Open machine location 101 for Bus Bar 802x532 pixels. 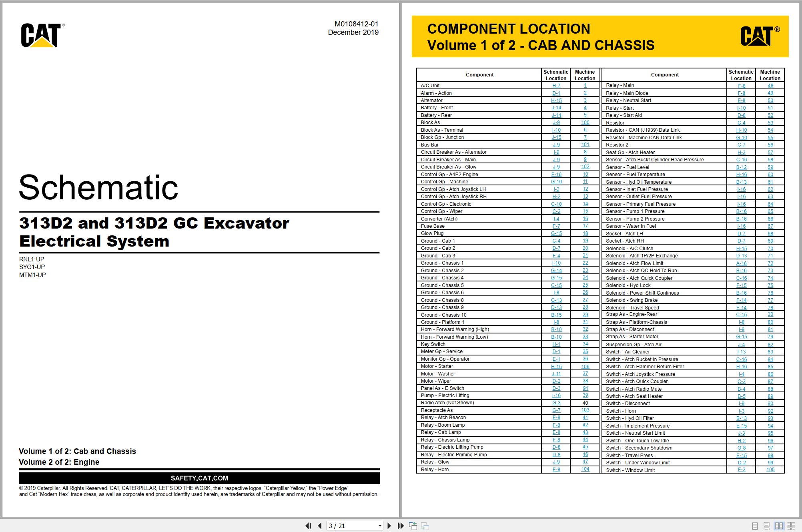pos(585,145)
